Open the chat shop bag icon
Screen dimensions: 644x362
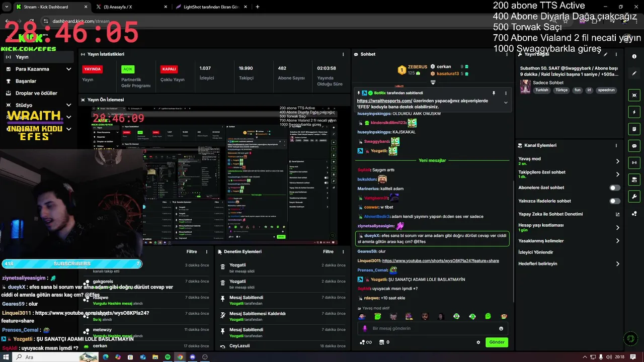[381, 342]
